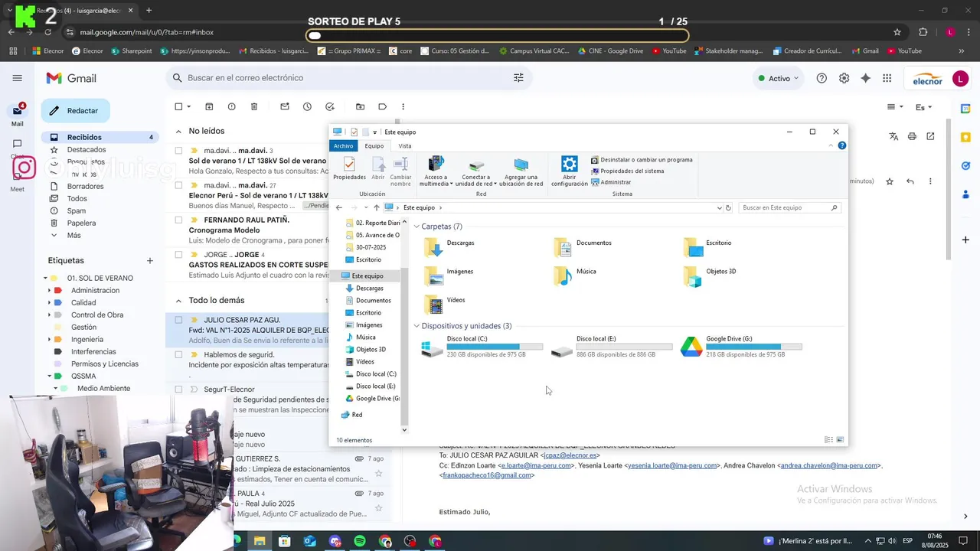The image size is (980, 551).
Task: Tick the select-all emails checkbox
Action: tap(178, 106)
